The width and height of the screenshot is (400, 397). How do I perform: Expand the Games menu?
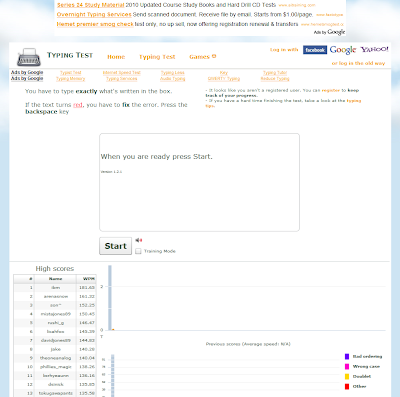point(203,57)
